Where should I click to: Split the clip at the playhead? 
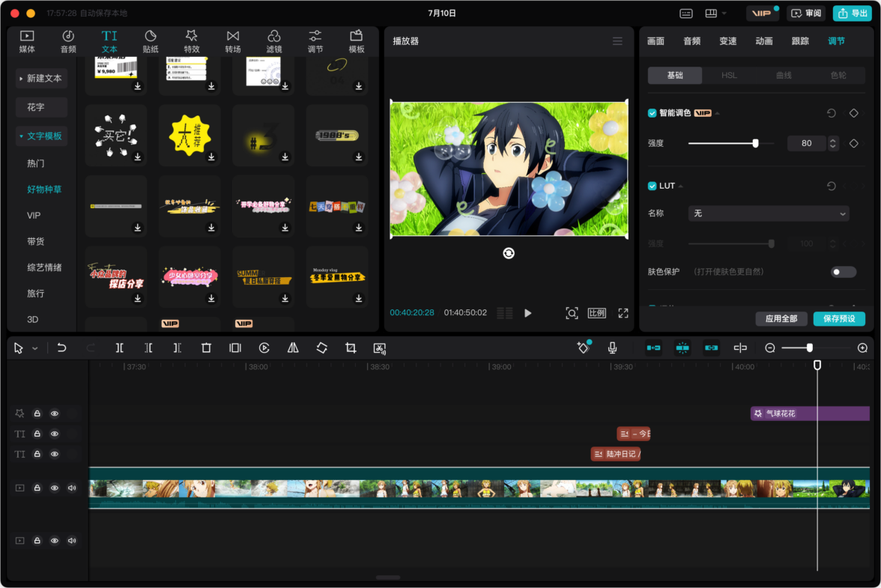tap(120, 348)
